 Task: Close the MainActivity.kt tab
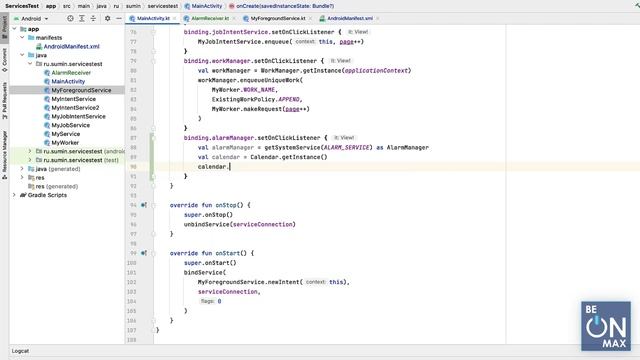coord(175,18)
